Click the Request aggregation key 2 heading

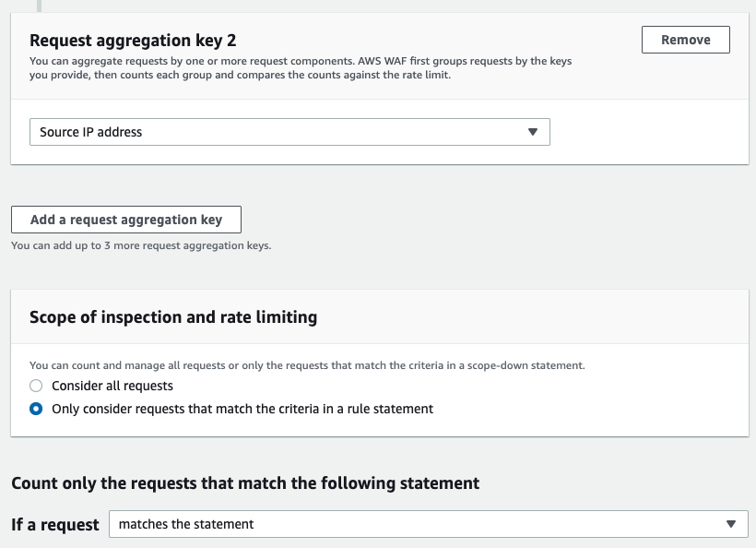coord(133,40)
